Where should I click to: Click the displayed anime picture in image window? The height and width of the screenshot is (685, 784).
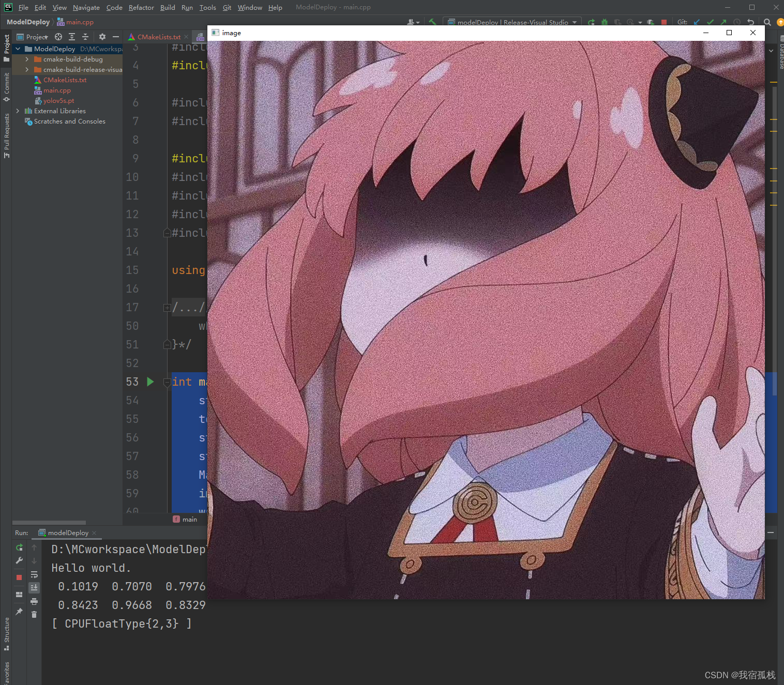pyautogui.click(x=486, y=320)
